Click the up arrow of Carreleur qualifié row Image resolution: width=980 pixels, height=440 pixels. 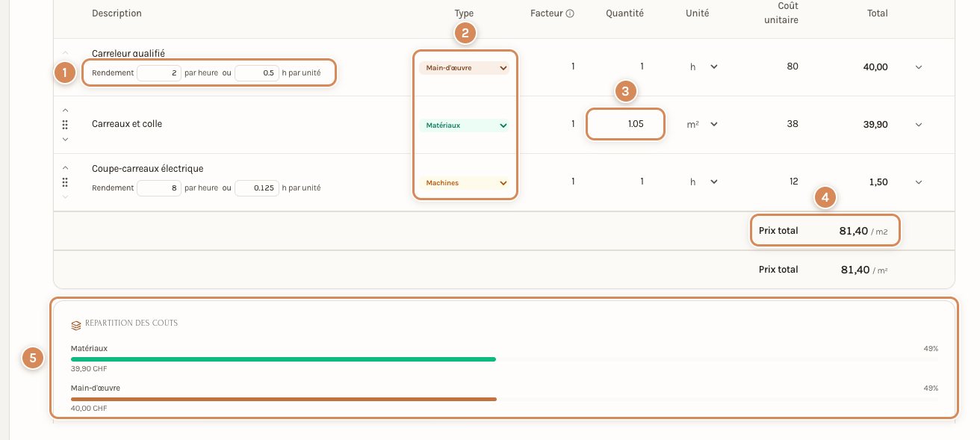tap(65, 53)
